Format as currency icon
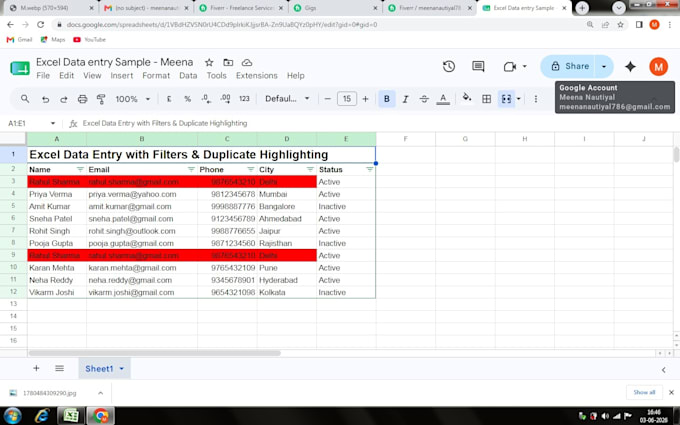The width and height of the screenshot is (680, 425). pos(169,99)
